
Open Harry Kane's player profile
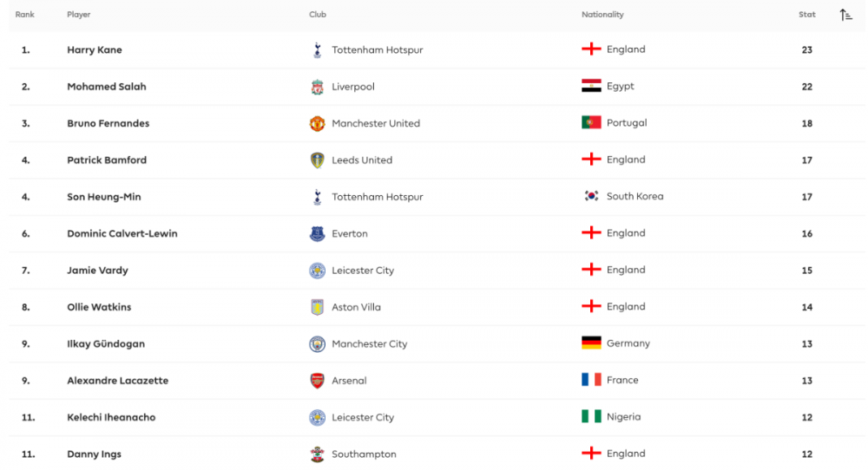coord(95,50)
